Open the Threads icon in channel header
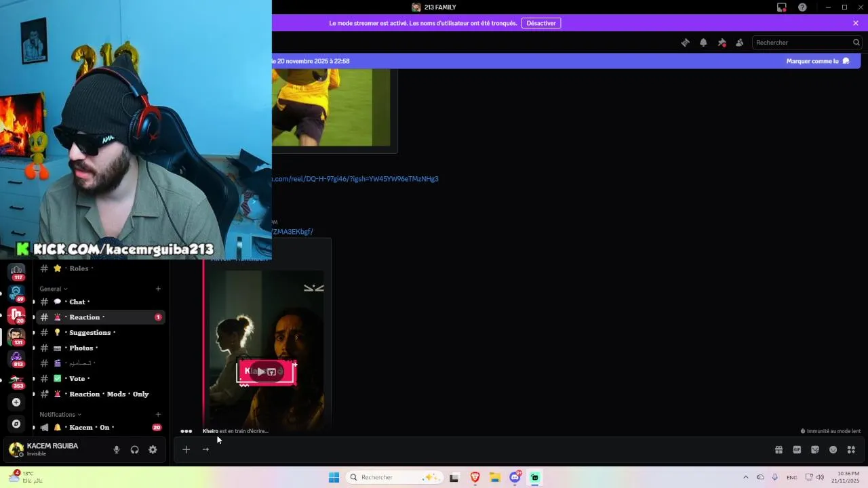 click(685, 42)
